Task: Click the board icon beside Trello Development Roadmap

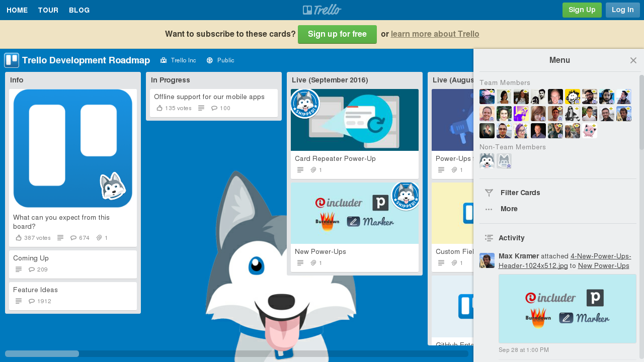Action: 12,60
